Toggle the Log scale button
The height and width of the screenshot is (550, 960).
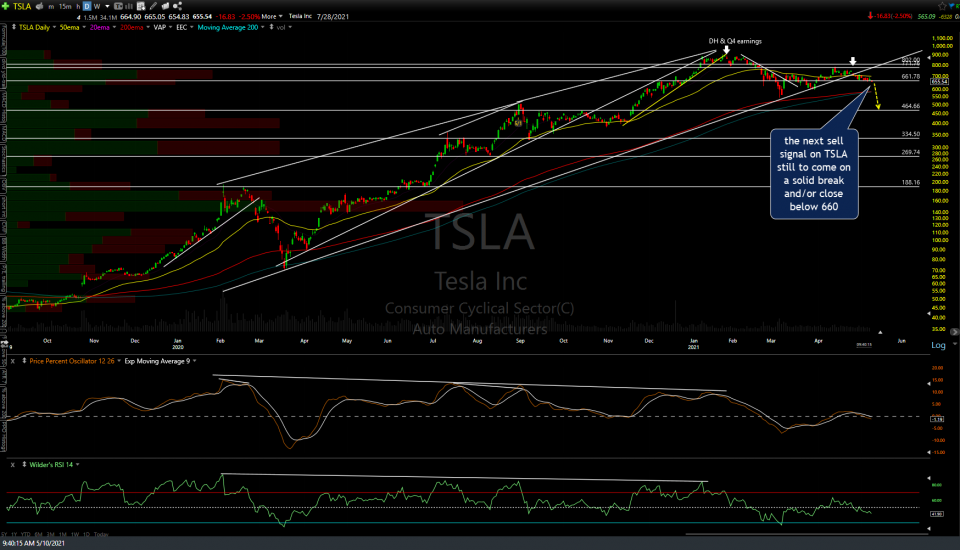point(938,345)
